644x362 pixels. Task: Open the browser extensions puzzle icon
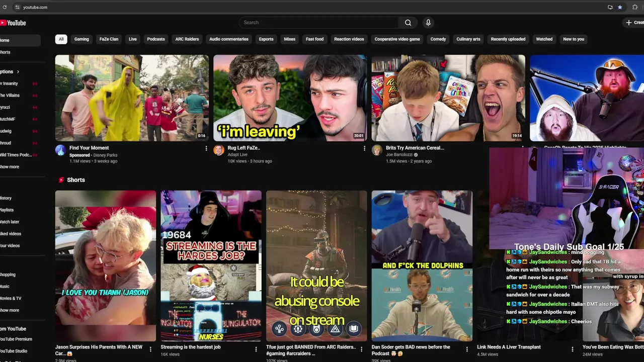tap(635, 7)
